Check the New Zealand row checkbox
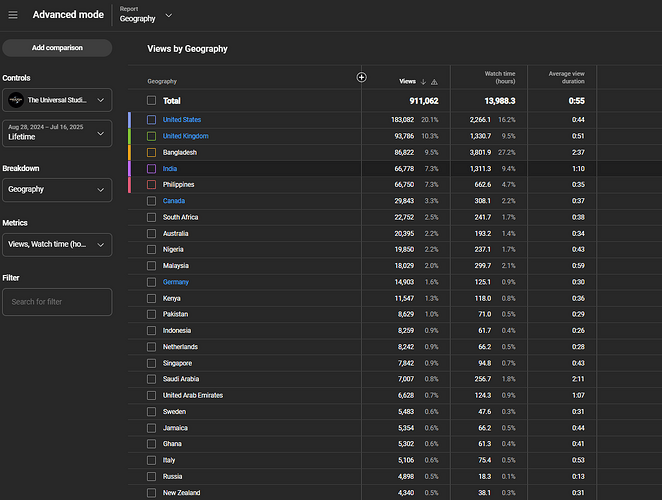Viewport: 662px width, 500px height. click(x=152, y=493)
